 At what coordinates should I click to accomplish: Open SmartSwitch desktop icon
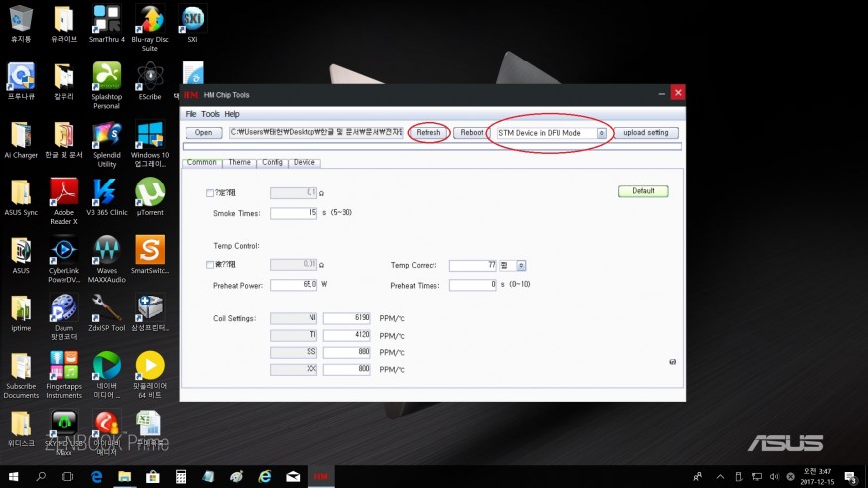point(150,255)
